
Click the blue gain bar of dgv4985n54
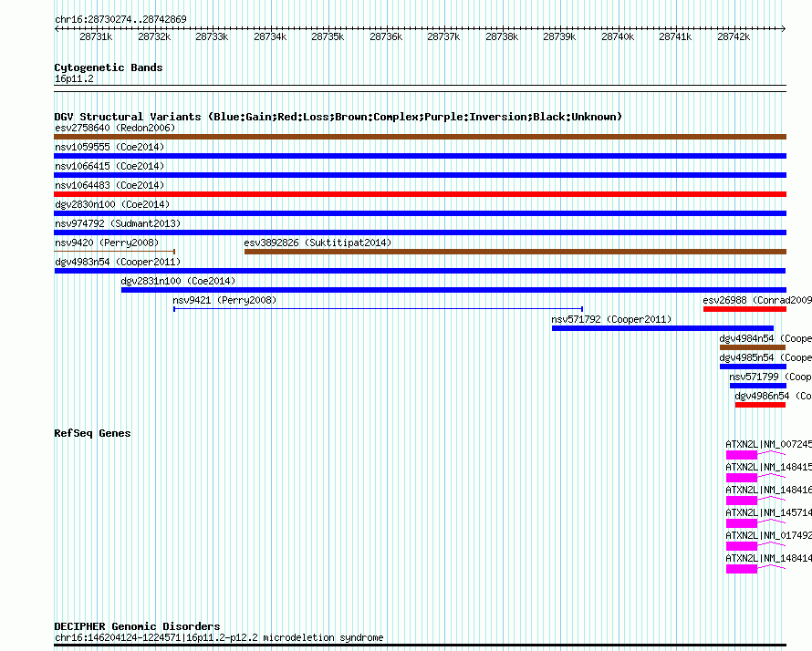(753, 367)
